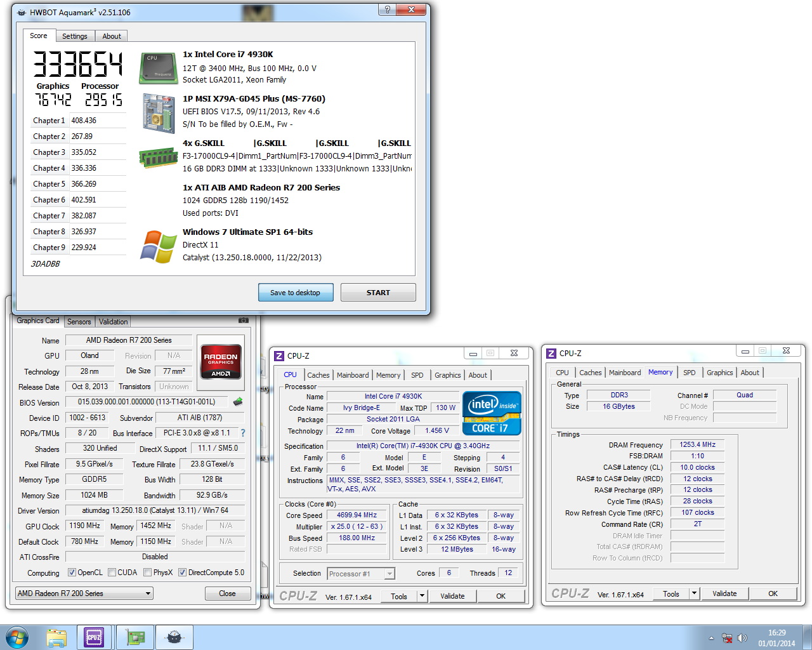
Task: Click Validate in left CPU-Z window
Action: point(452,596)
